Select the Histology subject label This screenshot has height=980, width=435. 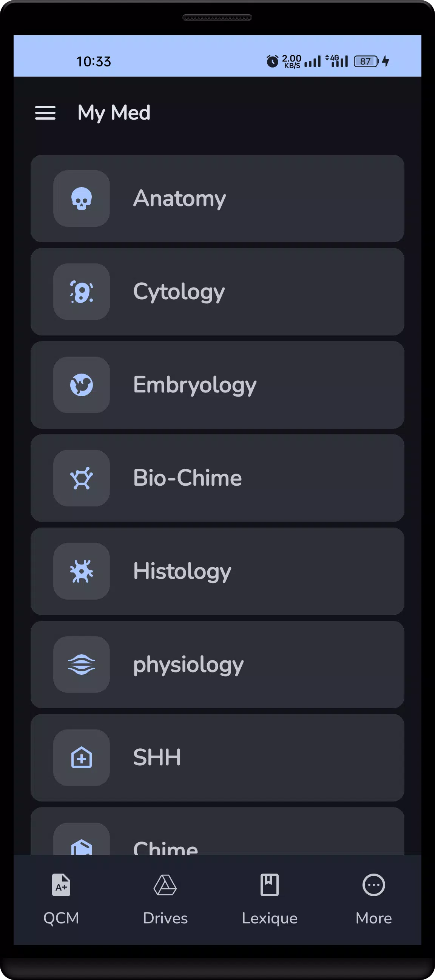[182, 571]
